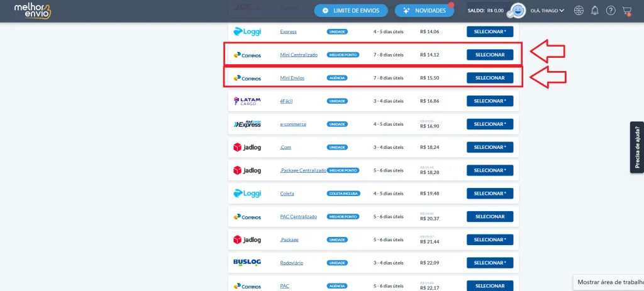Screen dimensions: 644x291
Task: Open the shipping calculator icon in header
Action: [x=579, y=11]
